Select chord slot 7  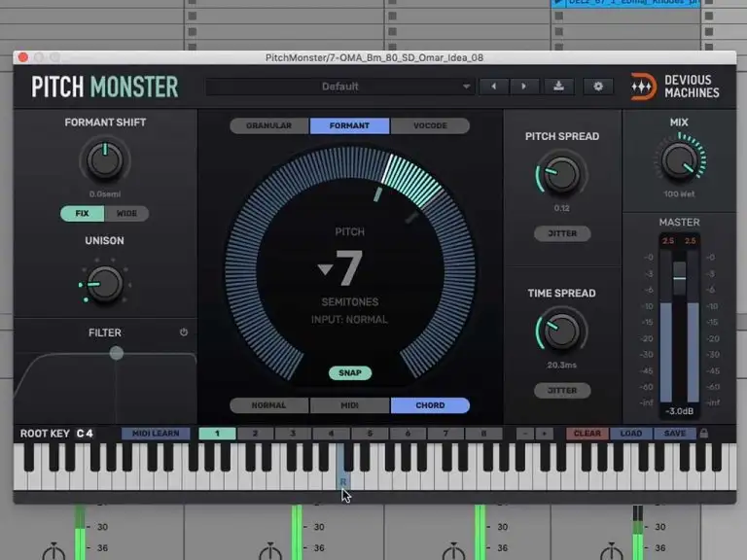(x=445, y=434)
